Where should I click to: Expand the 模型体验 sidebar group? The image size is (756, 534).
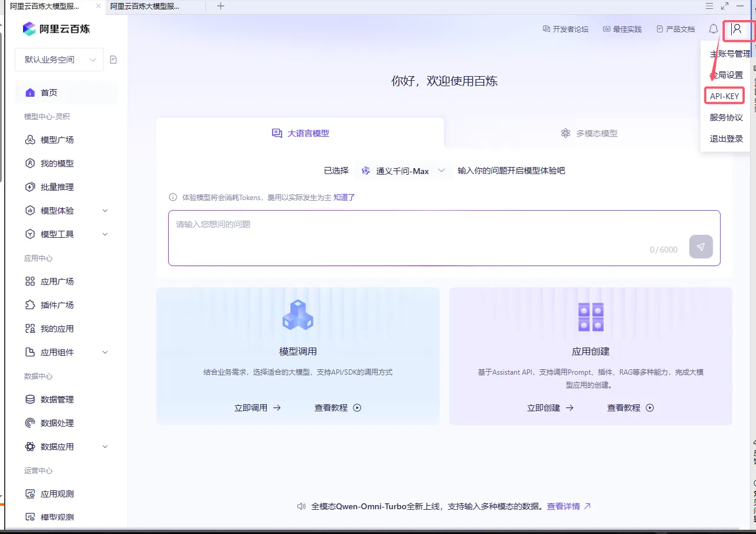[66, 211]
